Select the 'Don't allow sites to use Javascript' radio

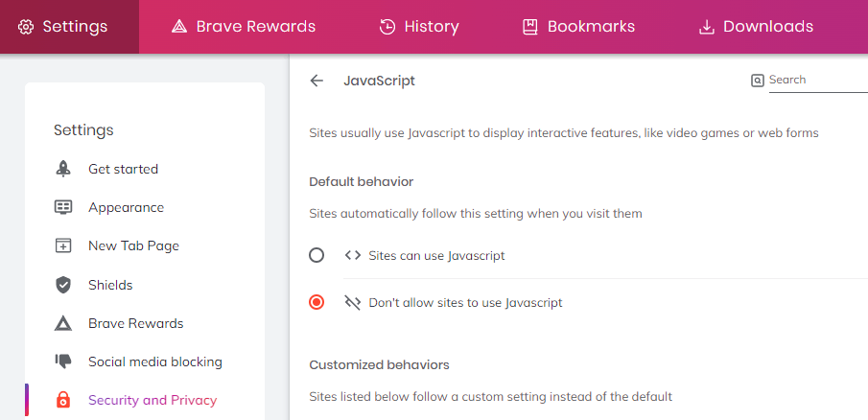coord(317,302)
